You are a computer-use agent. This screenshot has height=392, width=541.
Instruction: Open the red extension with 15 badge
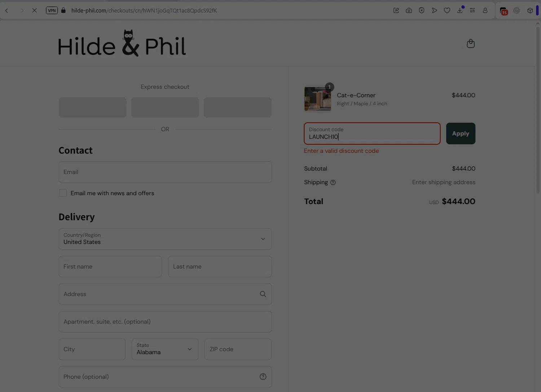click(x=503, y=11)
